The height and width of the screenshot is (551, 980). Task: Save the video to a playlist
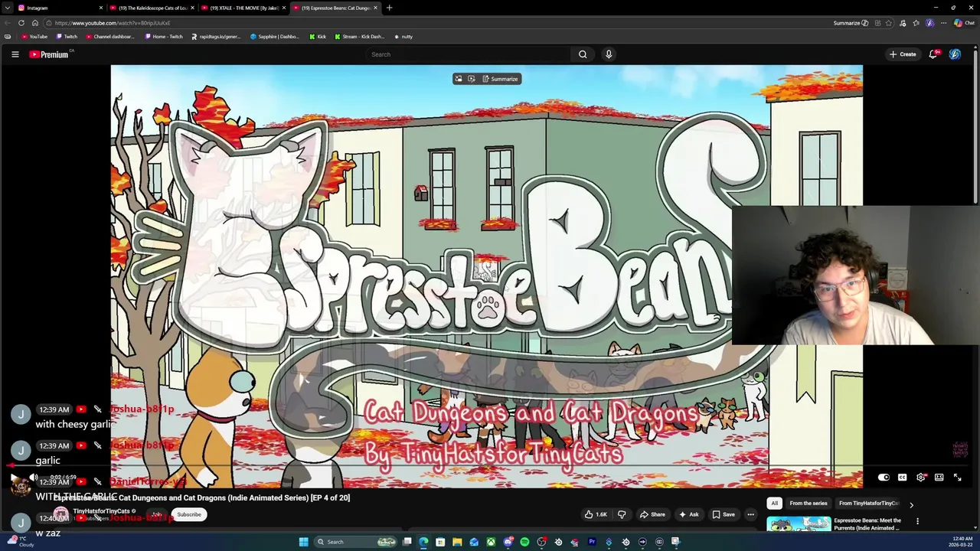[723, 514]
